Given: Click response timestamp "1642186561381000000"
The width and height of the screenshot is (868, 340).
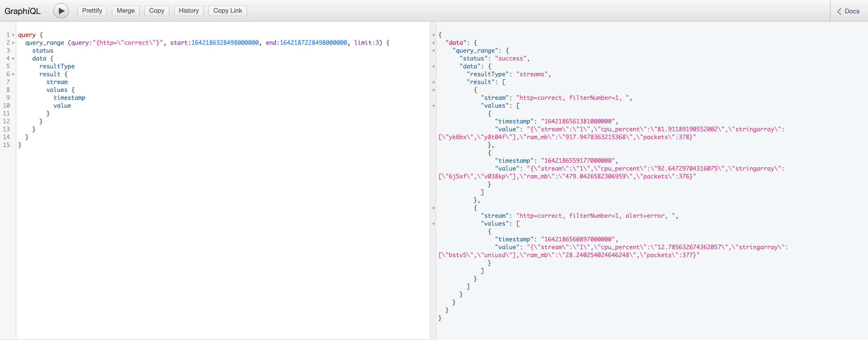Looking at the screenshot, I should tap(578, 121).
